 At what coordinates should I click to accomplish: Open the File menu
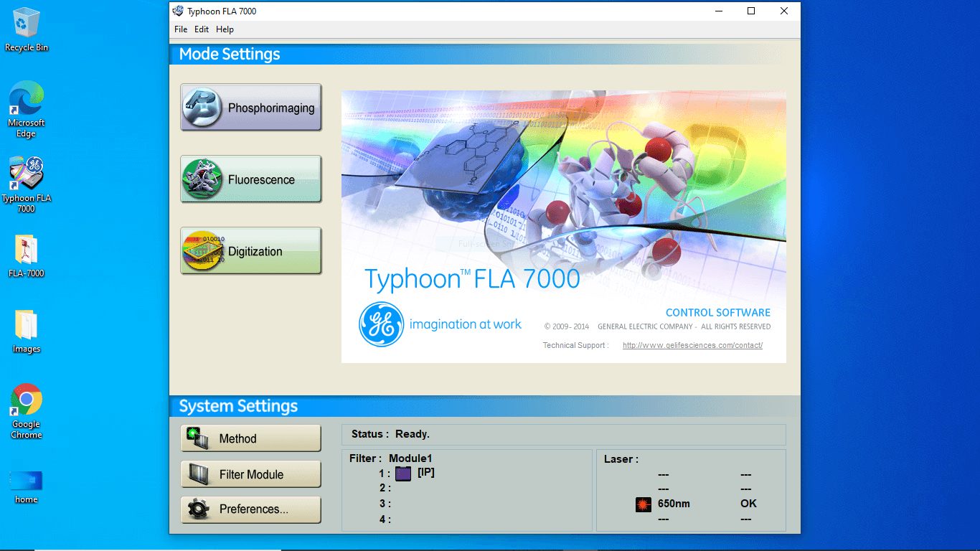pos(180,29)
